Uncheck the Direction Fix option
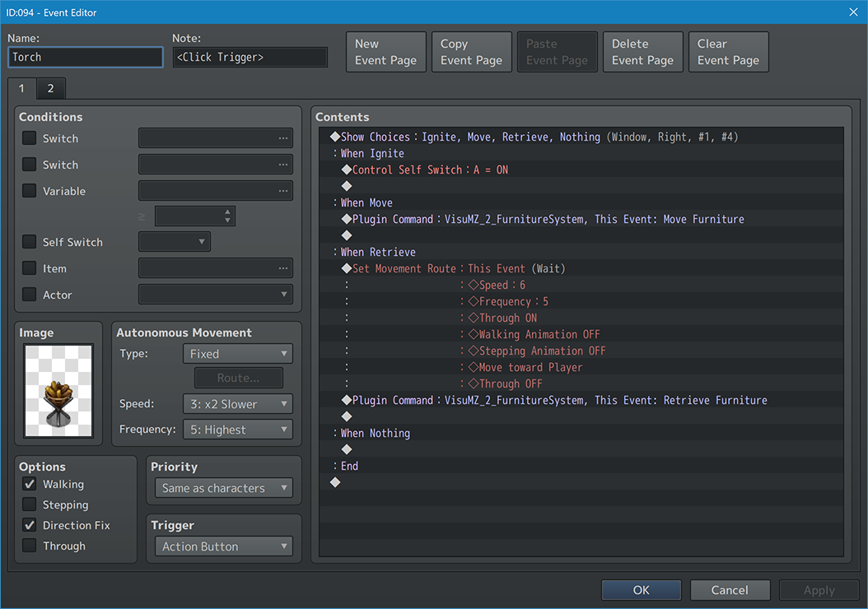This screenshot has width=868, height=609. pos(30,525)
